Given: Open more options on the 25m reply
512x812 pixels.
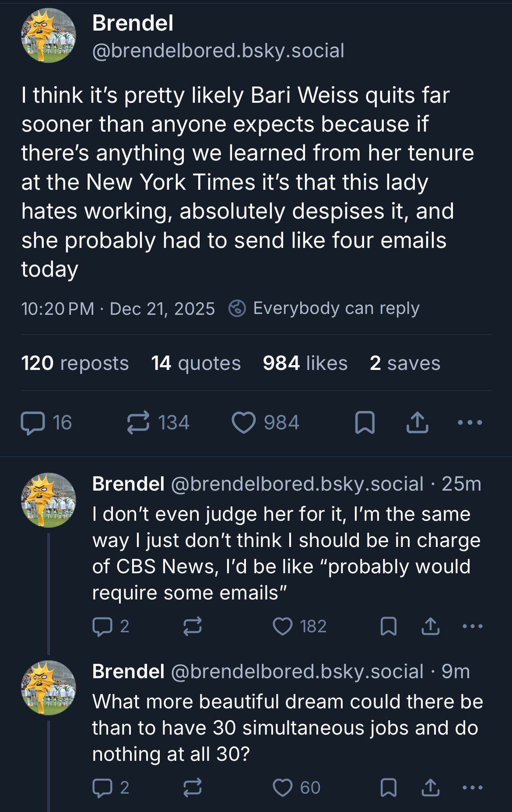Looking at the screenshot, I should [x=473, y=626].
